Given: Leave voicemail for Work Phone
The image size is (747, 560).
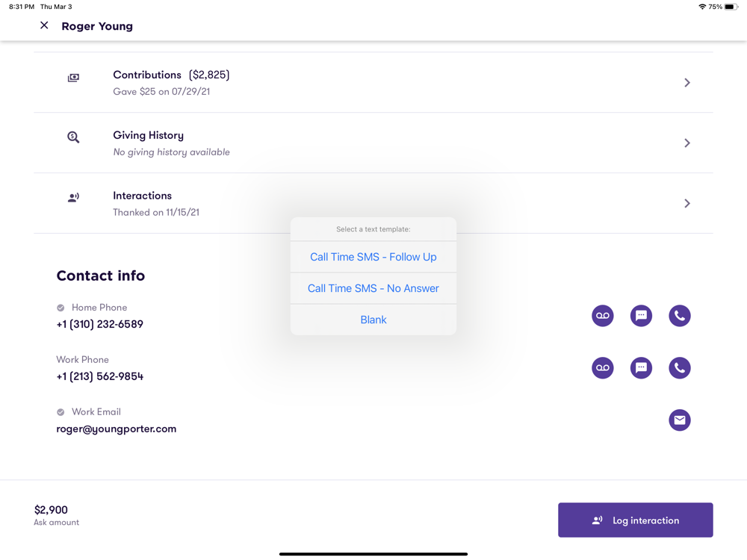Looking at the screenshot, I should click(x=603, y=368).
